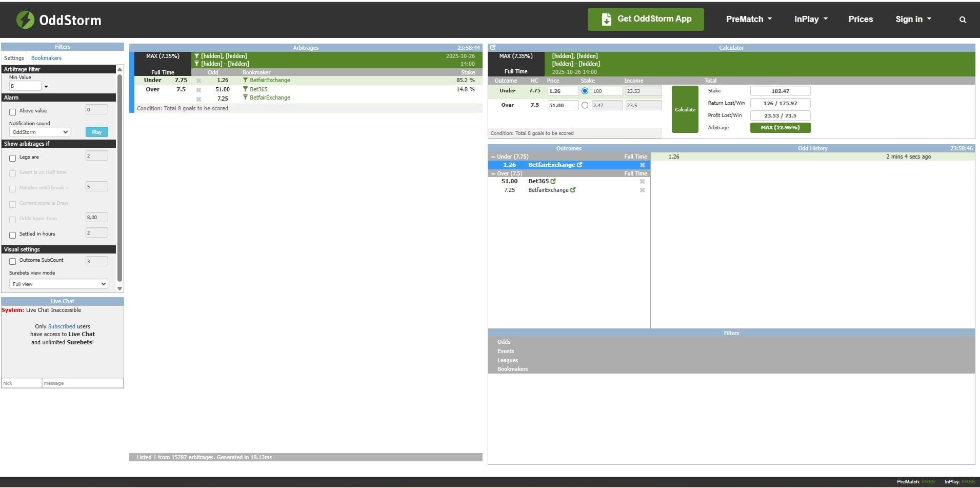This screenshot has height=488, width=980.
Task: Change the Surebets view mode dropdown
Action: click(58, 284)
